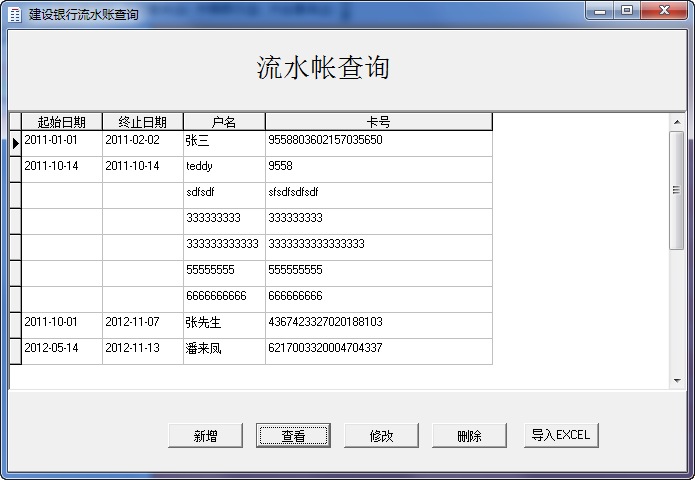Click end date 2011-10-14 in 终止日期 column
695x480 pixels.
pyautogui.click(x=143, y=169)
